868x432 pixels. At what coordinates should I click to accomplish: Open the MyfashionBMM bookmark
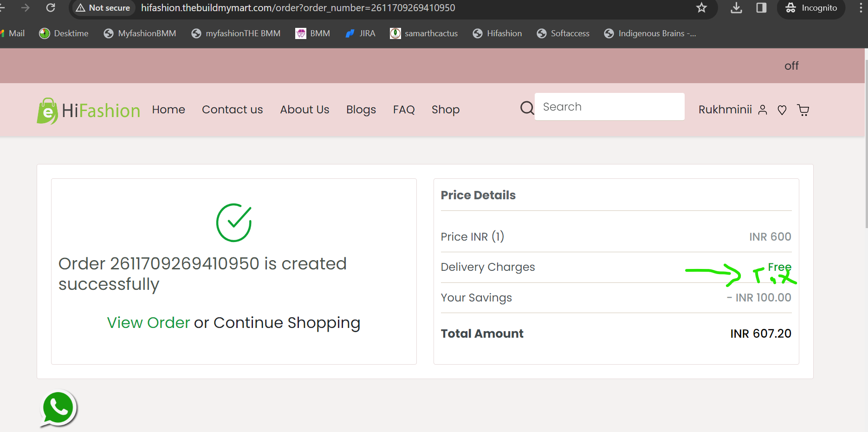tap(140, 33)
